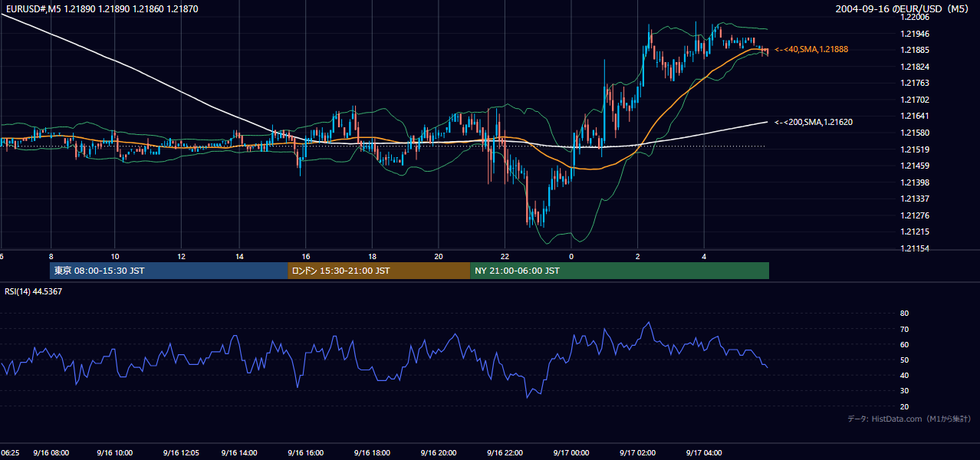
Task: Click RSI scale level 70
Action: coord(904,329)
